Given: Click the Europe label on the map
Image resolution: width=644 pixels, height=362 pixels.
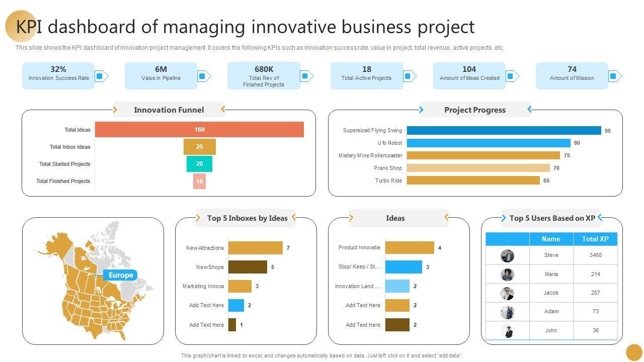Looking at the screenshot, I should point(121,275).
